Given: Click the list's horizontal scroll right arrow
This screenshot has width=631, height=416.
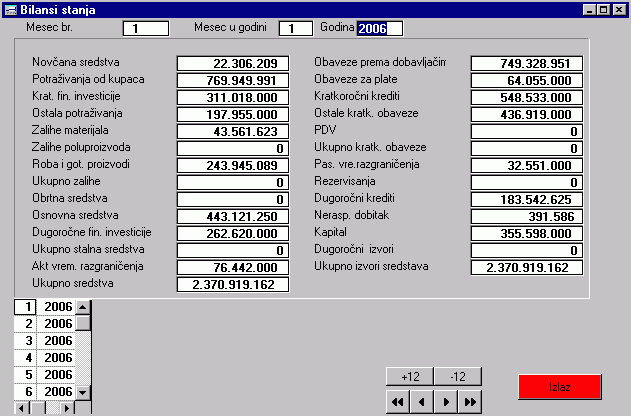Looking at the screenshot, I should click(68, 408).
